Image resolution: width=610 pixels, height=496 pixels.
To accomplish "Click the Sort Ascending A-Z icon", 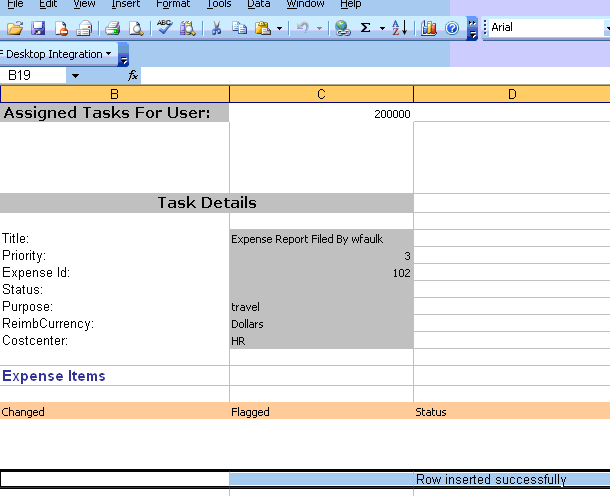I will [x=400, y=28].
